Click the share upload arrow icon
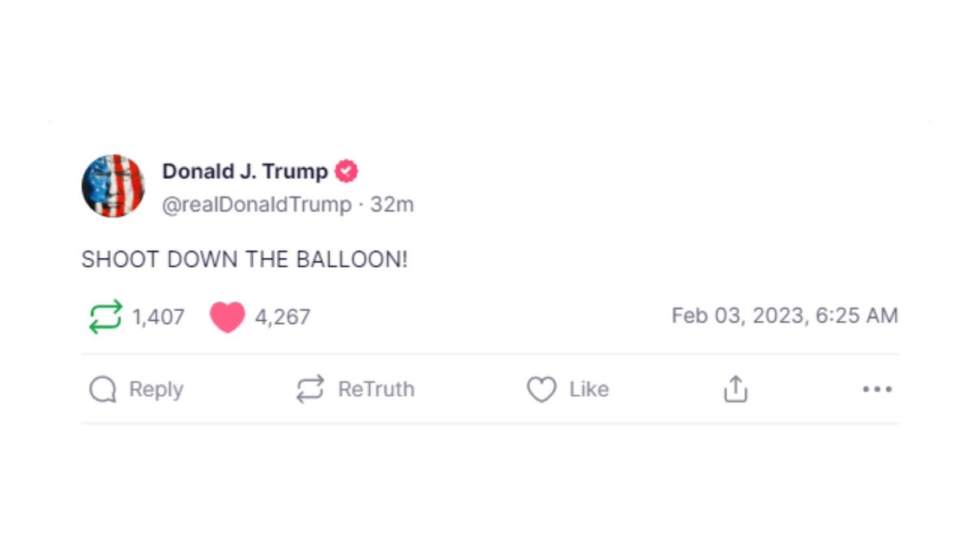 736,389
